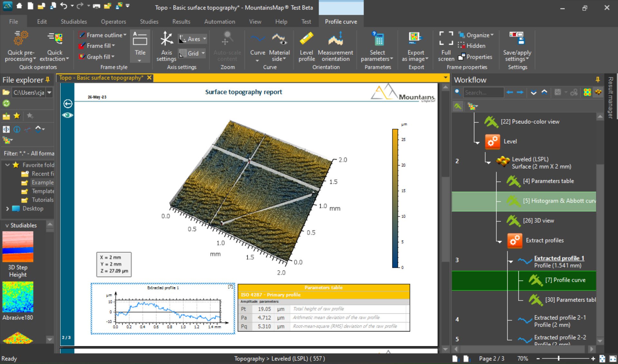Image resolution: width=618 pixels, height=364 pixels.
Task: Toggle the Hidden frame option
Action: pyautogui.click(x=471, y=46)
